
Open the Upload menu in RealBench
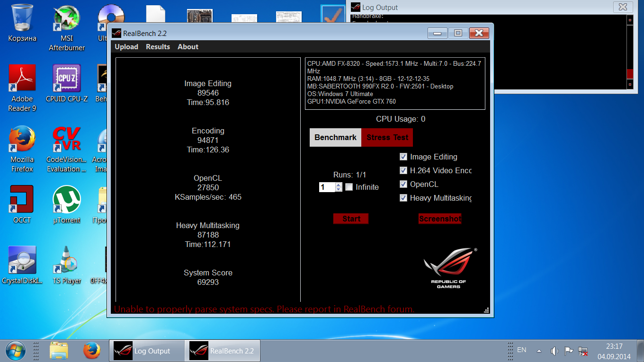[x=126, y=47]
